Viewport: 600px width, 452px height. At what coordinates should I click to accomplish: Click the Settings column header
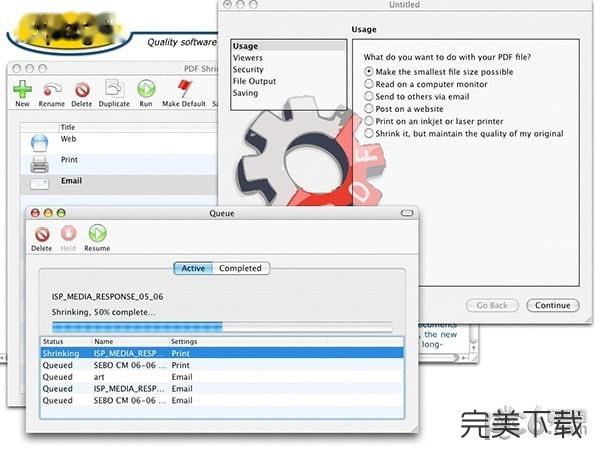coord(247,341)
